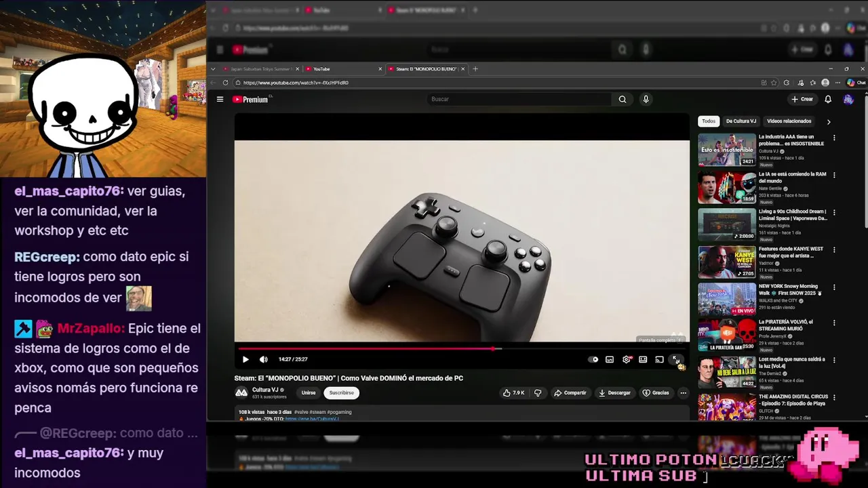The image size is (868, 488).
Task: Switch to the Japan Suburban Tokyo tab
Action: (260, 69)
